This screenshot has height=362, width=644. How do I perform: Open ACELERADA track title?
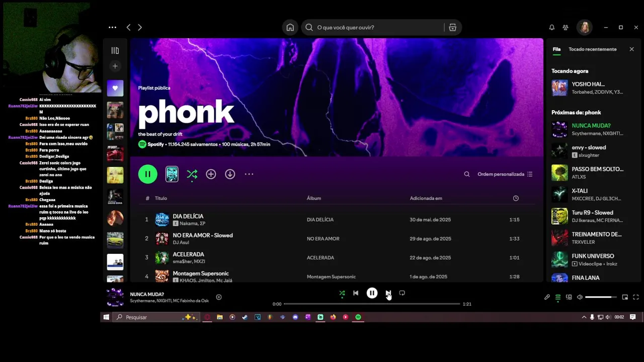(188, 254)
